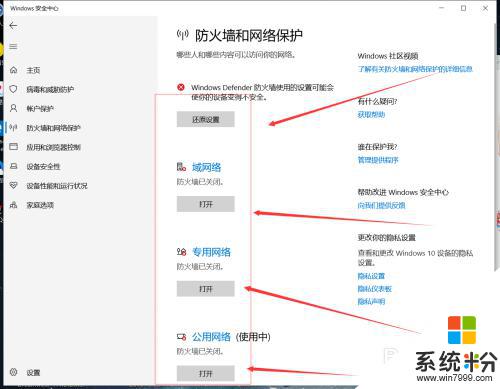Click the device security laptop icon

[13, 166]
